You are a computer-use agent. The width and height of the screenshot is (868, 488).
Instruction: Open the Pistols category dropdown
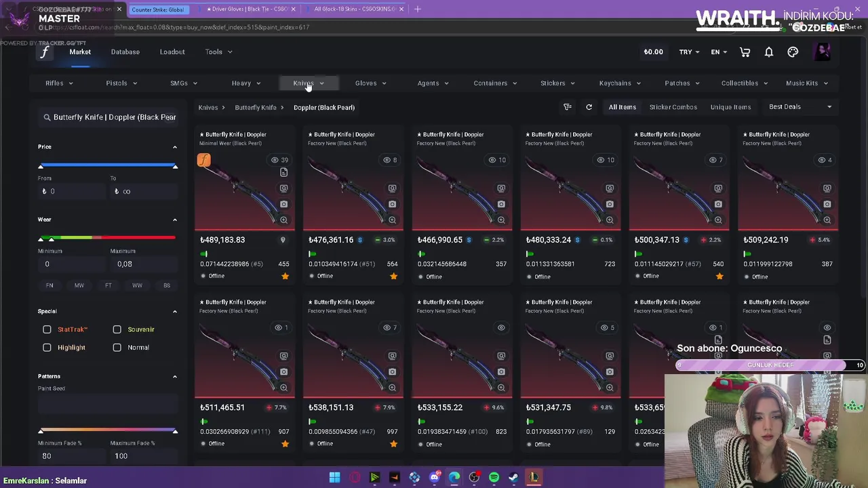click(x=121, y=83)
